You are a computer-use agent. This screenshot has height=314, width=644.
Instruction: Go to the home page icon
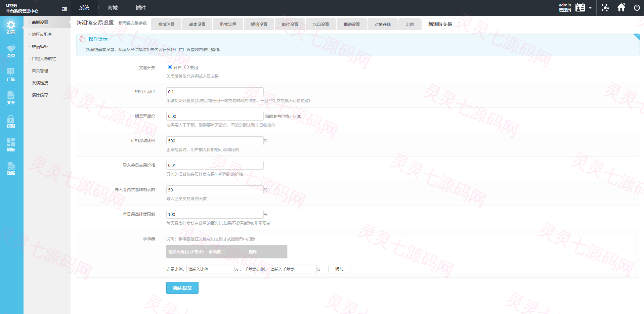tap(621, 7)
